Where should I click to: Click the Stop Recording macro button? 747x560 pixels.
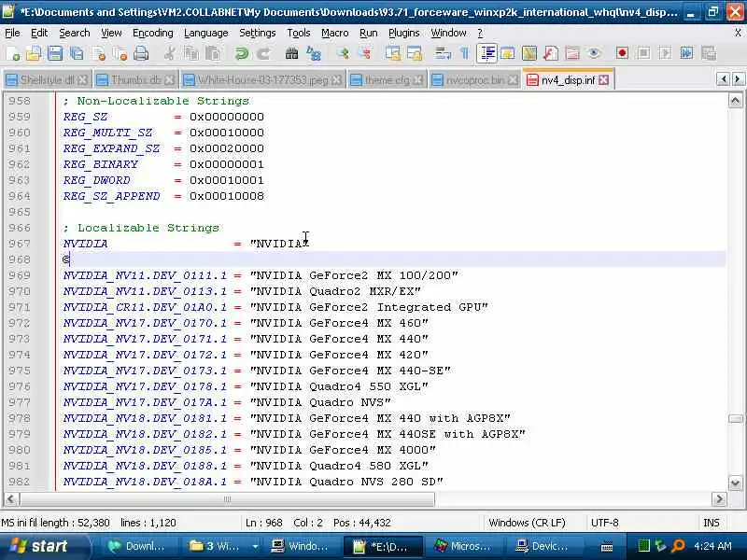tap(643, 53)
